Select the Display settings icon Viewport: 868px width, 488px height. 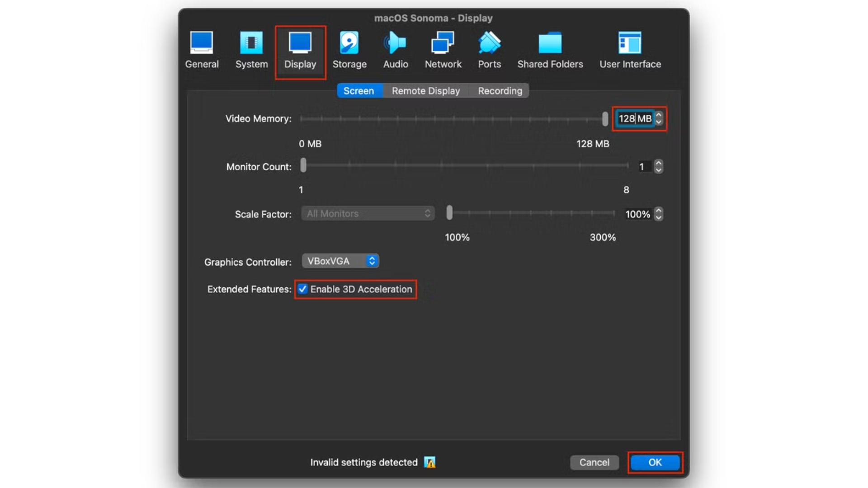(300, 43)
